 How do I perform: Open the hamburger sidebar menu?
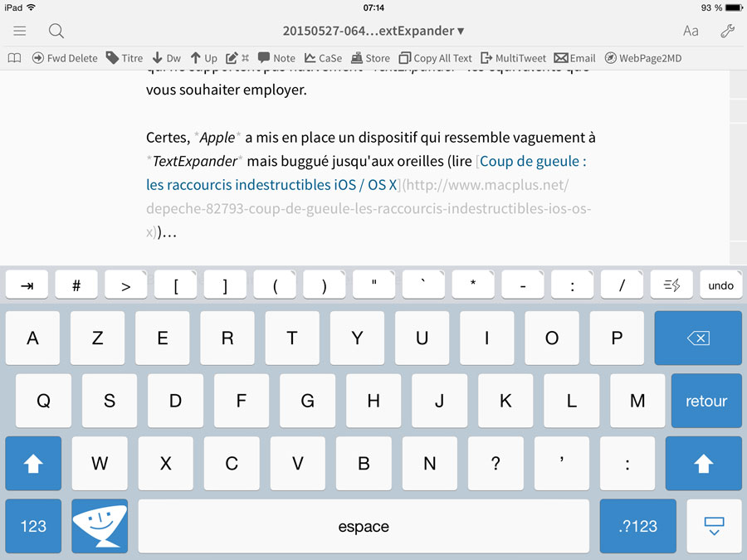click(20, 31)
